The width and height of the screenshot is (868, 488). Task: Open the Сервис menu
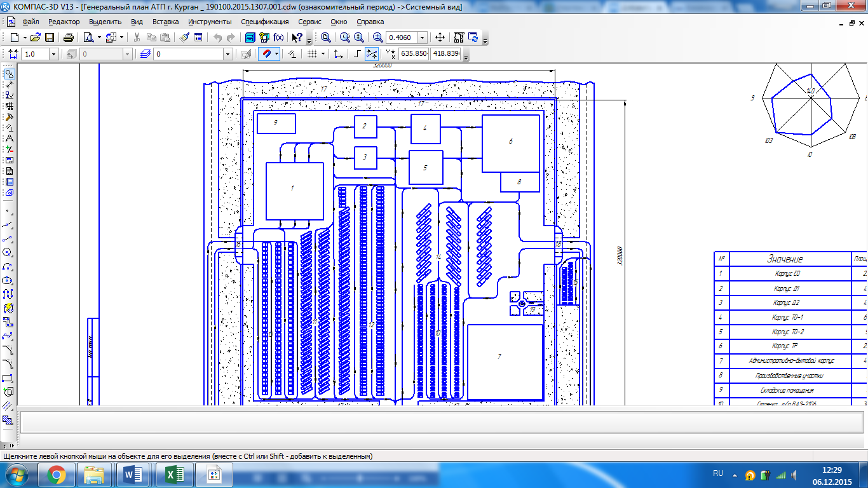tap(309, 21)
